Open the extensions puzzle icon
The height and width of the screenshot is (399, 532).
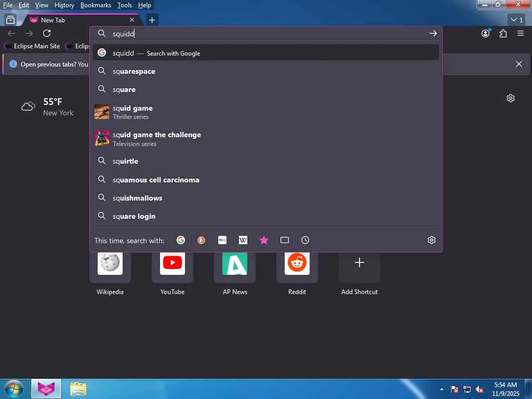pos(503,33)
